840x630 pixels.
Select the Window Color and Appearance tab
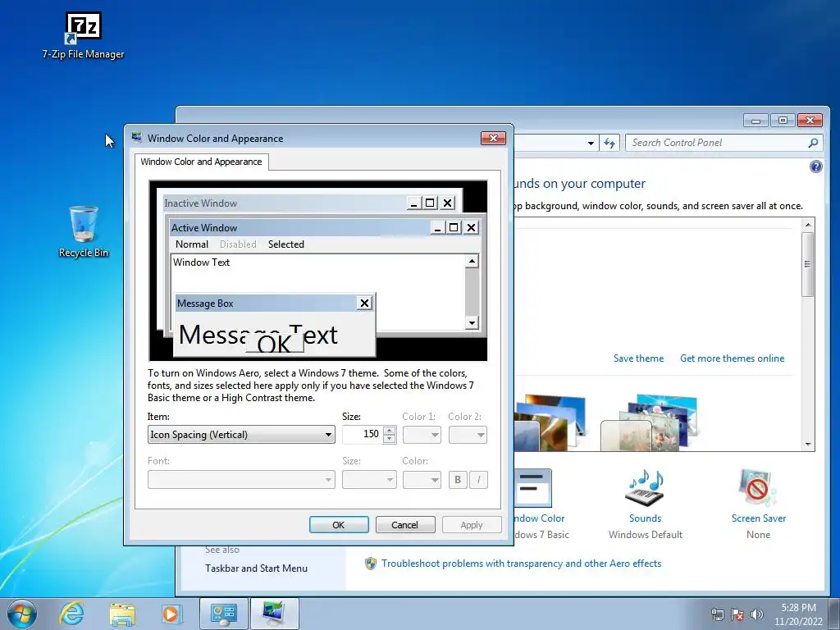pos(202,162)
